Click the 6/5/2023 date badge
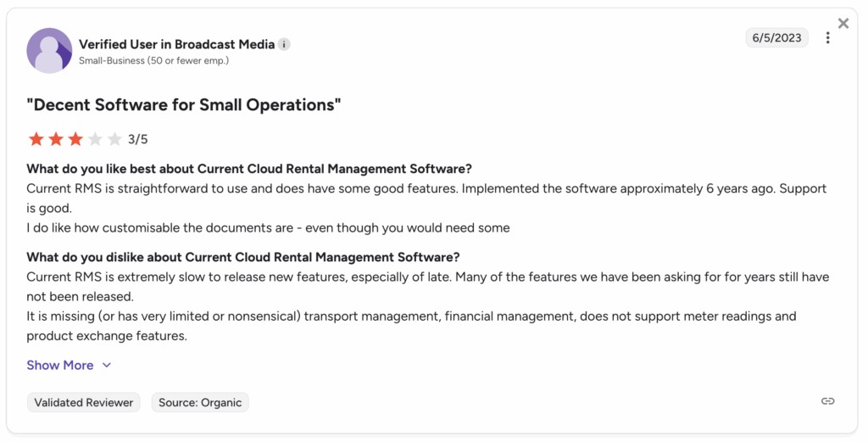 tap(776, 38)
